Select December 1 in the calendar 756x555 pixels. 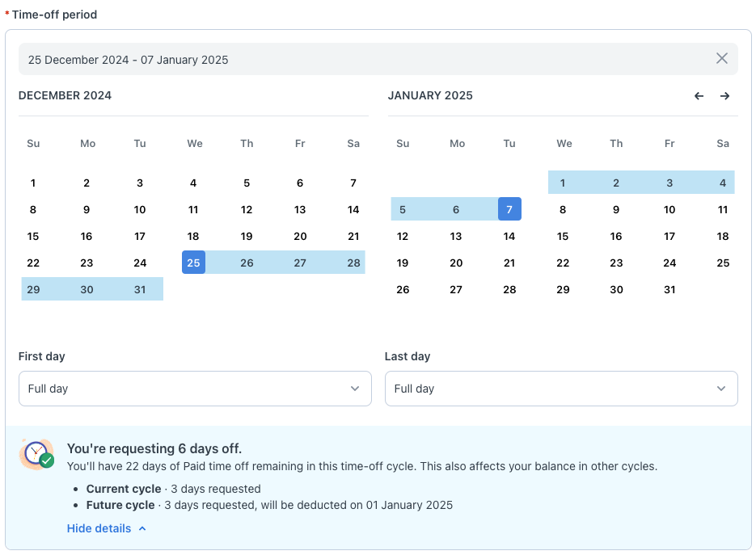pyautogui.click(x=33, y=183)
